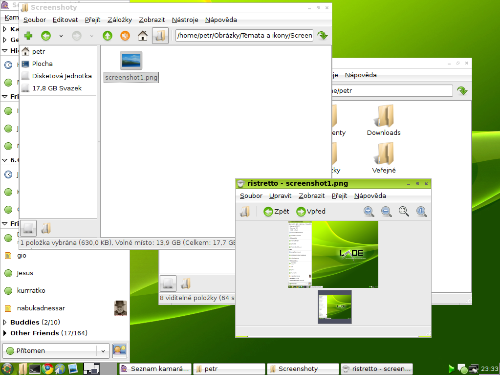Open the Upravit menu in ristretto
The image size is (500, 375).
(280, 196)
